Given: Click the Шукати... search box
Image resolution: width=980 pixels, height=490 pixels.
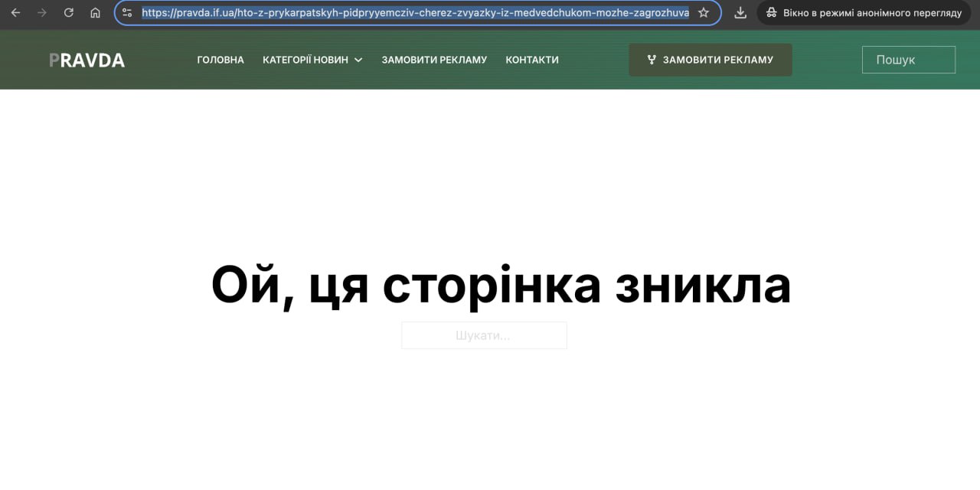Looking at the screenshot, I should [485, 335].
